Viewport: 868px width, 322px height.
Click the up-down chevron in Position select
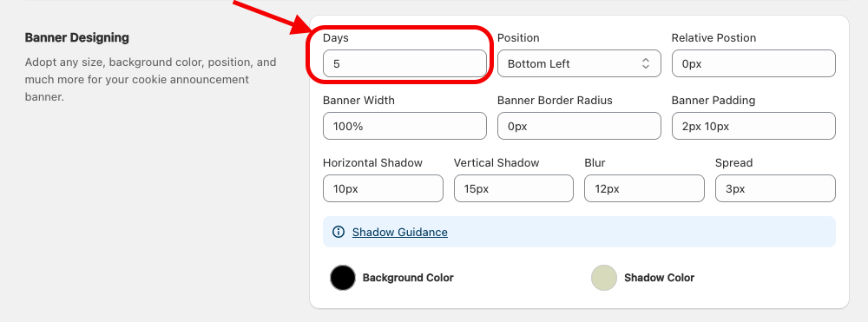646,63
